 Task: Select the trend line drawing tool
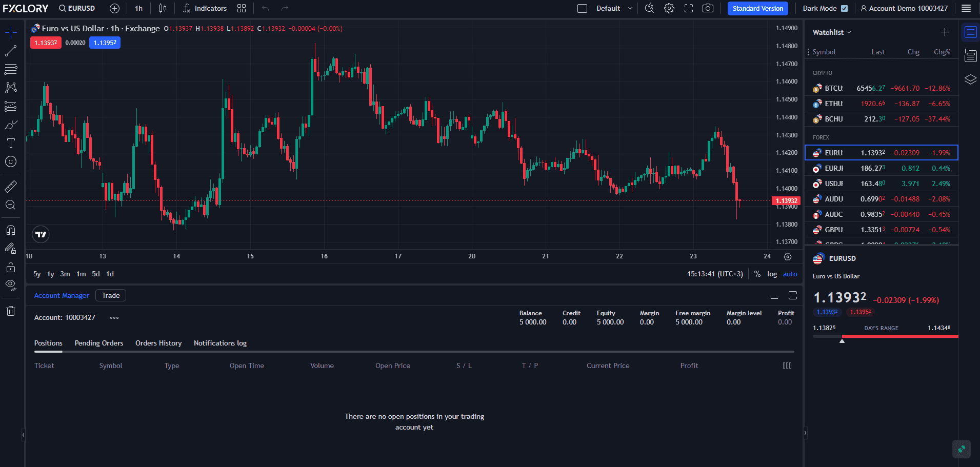click(x=11, y=51)
